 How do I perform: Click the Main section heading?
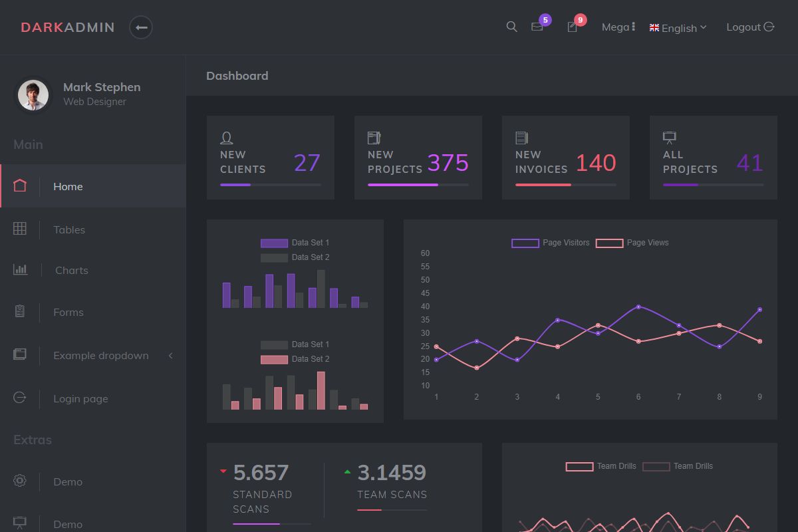tap(28, 144)
